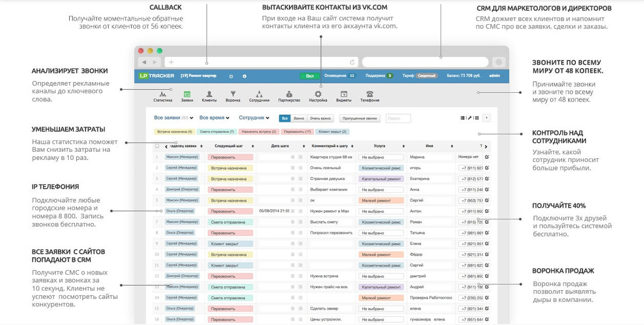Click the refresh icon in LP Tracker header
The width and height of the screenshot is (644, 325).
click(231, 76)
